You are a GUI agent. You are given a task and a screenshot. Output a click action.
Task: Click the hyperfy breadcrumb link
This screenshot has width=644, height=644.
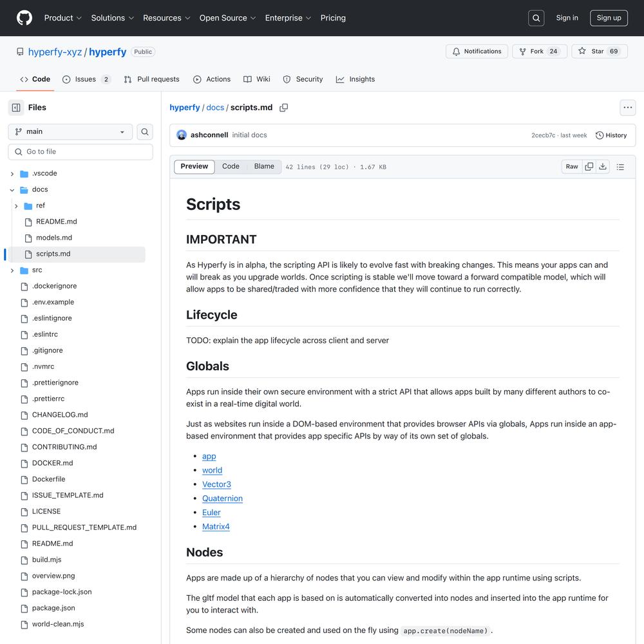[185, 108]
